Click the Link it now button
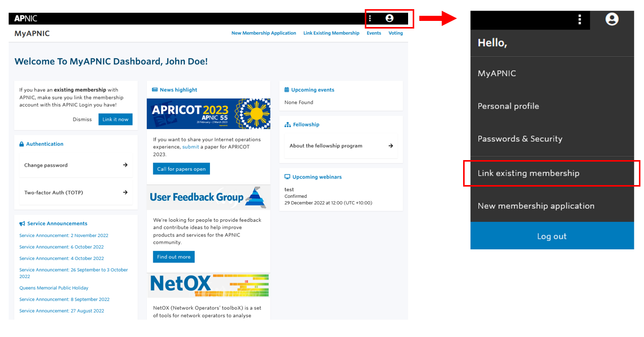Screen dimensions: 644x337 (115, 119)
